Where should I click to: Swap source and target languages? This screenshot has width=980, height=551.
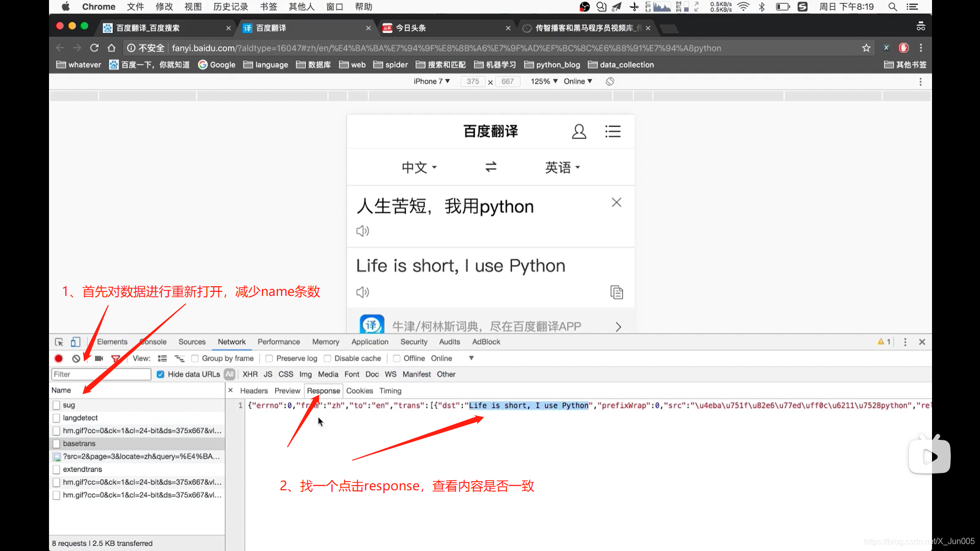(491, 167)
